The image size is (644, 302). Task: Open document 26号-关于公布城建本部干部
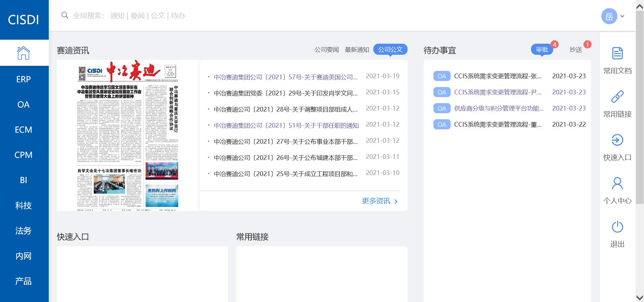click(x=286, y=158)
